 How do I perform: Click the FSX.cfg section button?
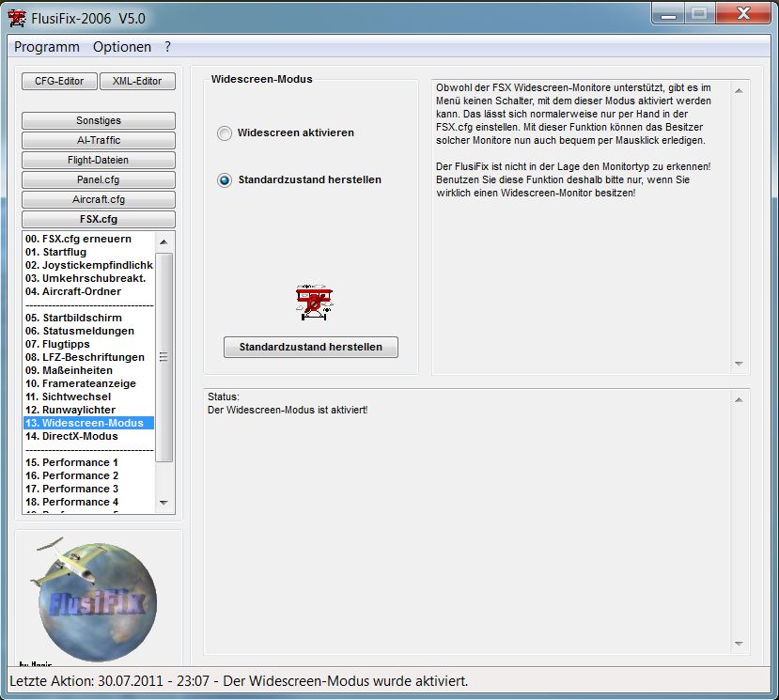(99, 219)
